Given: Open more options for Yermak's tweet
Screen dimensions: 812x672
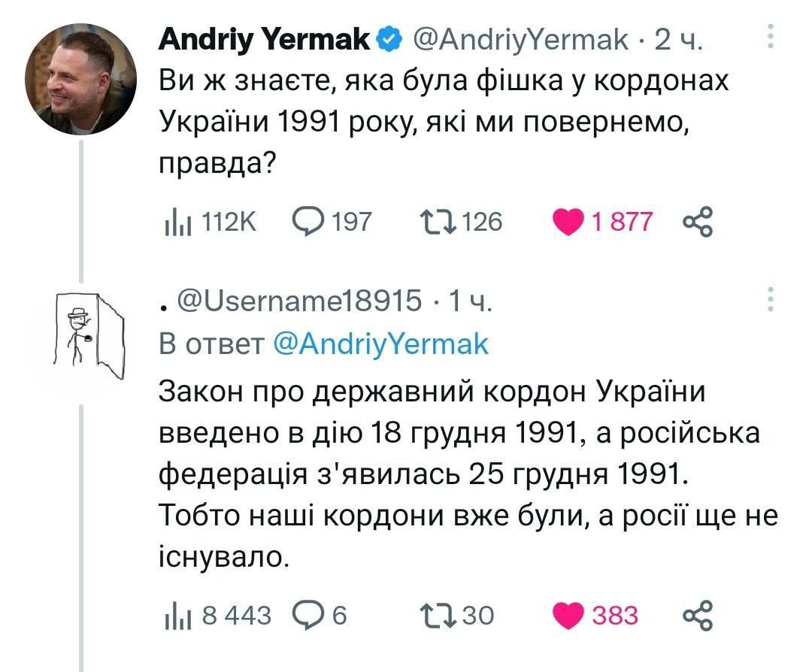Looking at the screenshot, I should coord(769,36).
